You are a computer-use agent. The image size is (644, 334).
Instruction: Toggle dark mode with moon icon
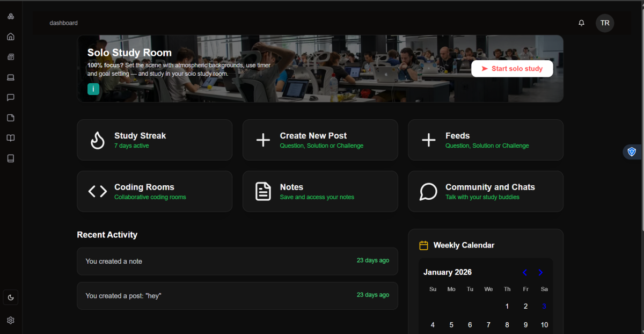coord(11,297)
